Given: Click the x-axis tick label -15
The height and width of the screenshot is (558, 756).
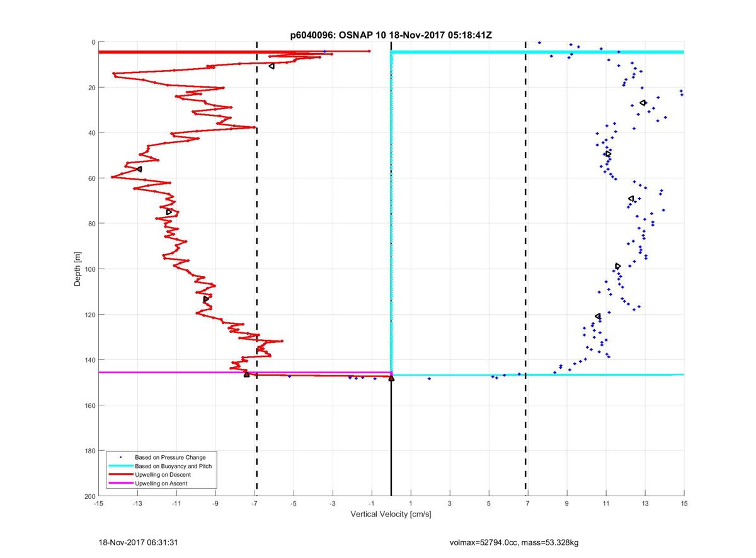Looking at the screenshot, I should pos(98,503).
